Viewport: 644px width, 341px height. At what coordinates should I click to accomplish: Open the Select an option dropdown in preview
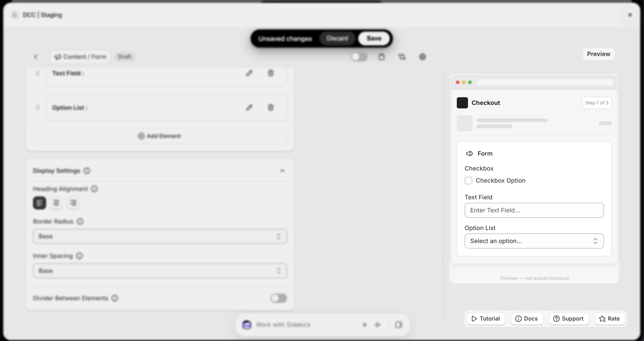pos(534,241)
